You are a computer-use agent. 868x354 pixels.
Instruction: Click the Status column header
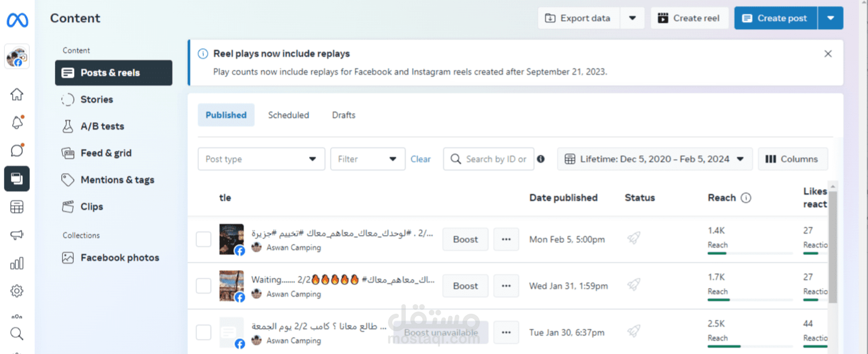tap(640, 198)
